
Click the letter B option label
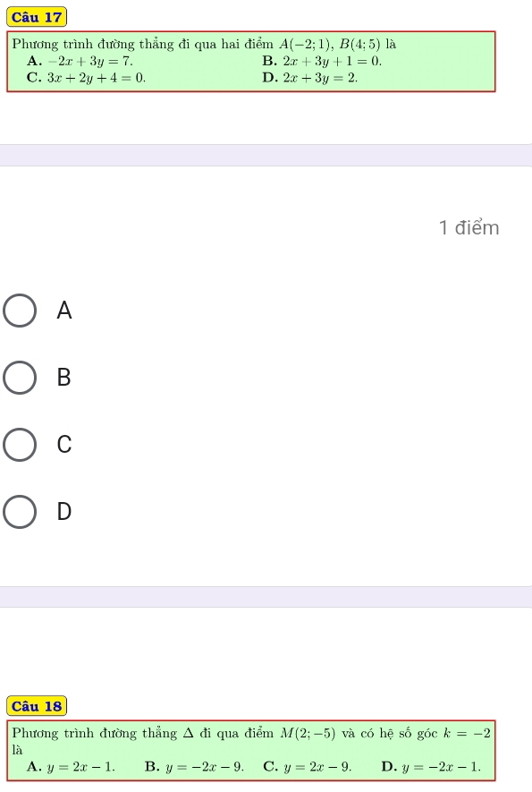(x=64, y=378)
